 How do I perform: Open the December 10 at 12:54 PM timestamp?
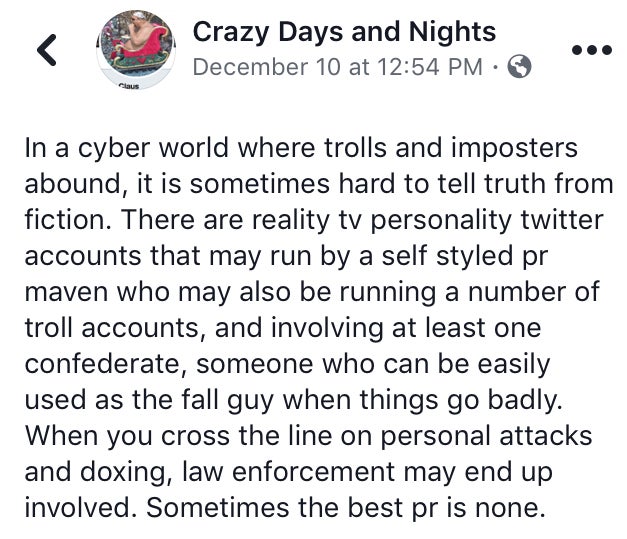(338, 67)
